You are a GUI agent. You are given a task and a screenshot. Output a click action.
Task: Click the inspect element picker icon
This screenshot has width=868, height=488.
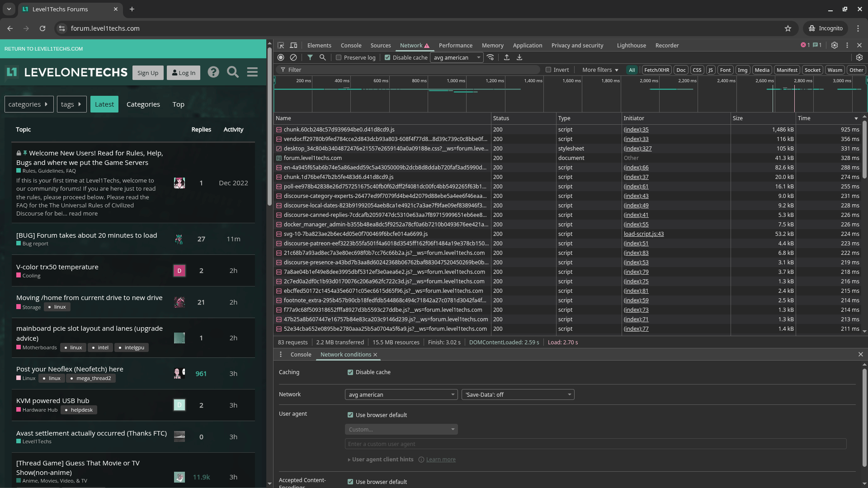pyautogui.click(x=281, y=45)
